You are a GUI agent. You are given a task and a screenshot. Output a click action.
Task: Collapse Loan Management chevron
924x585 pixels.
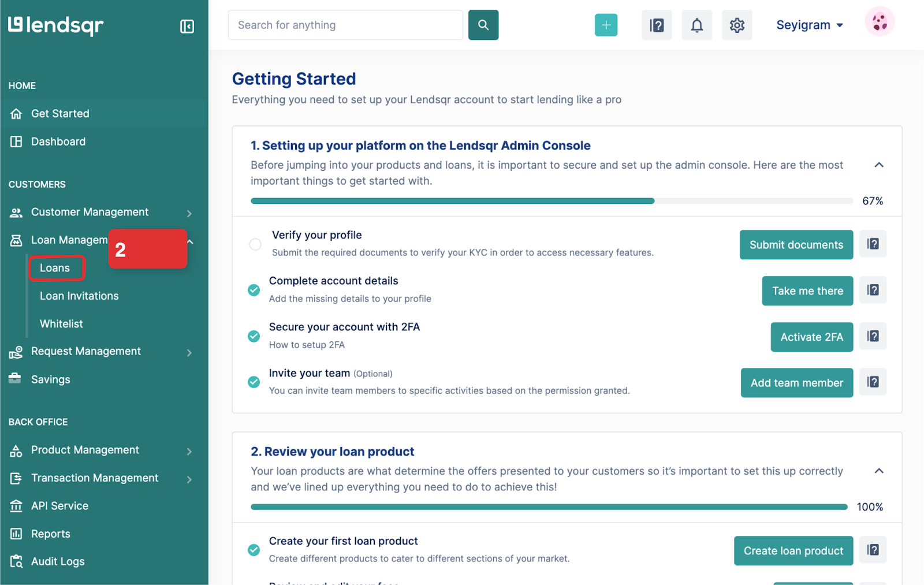coord(190,241)
